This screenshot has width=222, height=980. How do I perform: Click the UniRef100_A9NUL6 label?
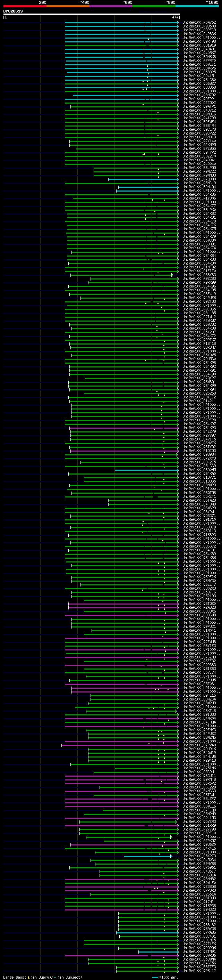[199, 114]
